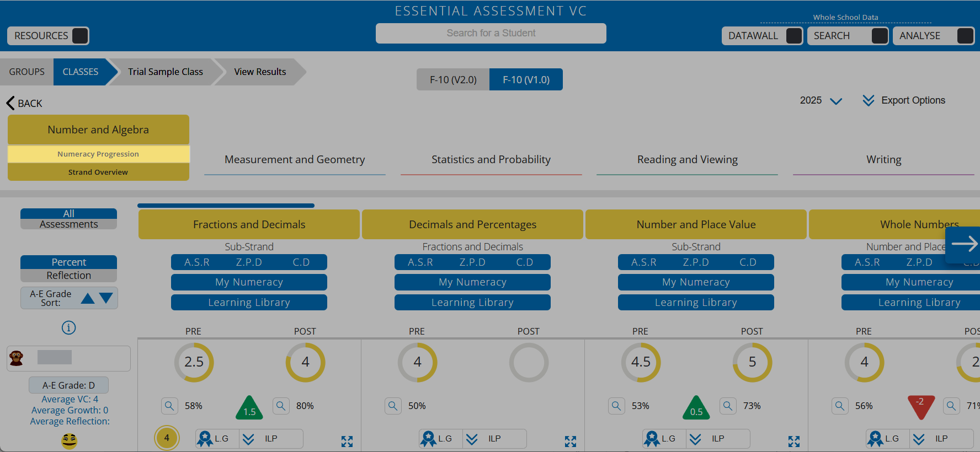
Task: Open Reading and Viewing strand tab
Action: 687,160
